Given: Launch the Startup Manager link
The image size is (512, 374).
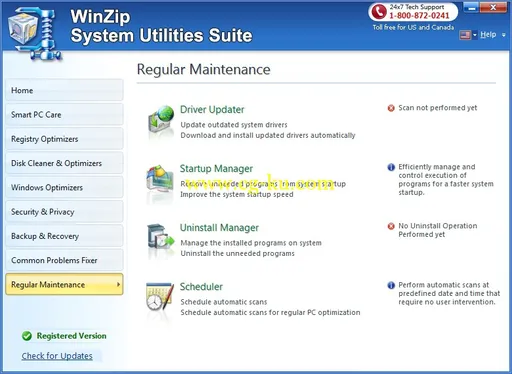Looking at the screenshot, I should 216,169.
